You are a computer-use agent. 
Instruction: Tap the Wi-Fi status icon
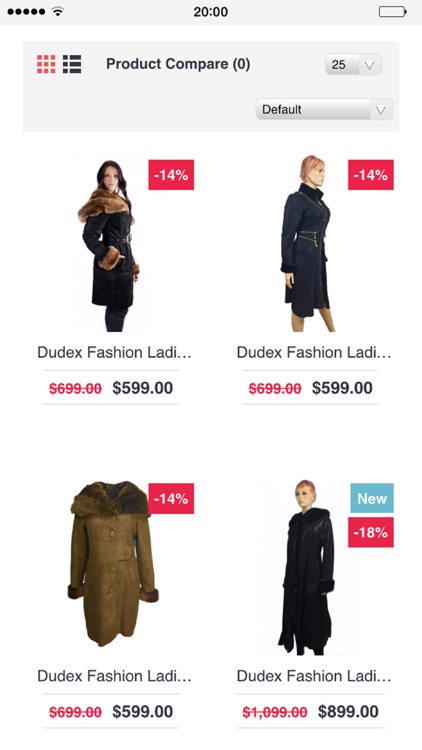[58, 11]
